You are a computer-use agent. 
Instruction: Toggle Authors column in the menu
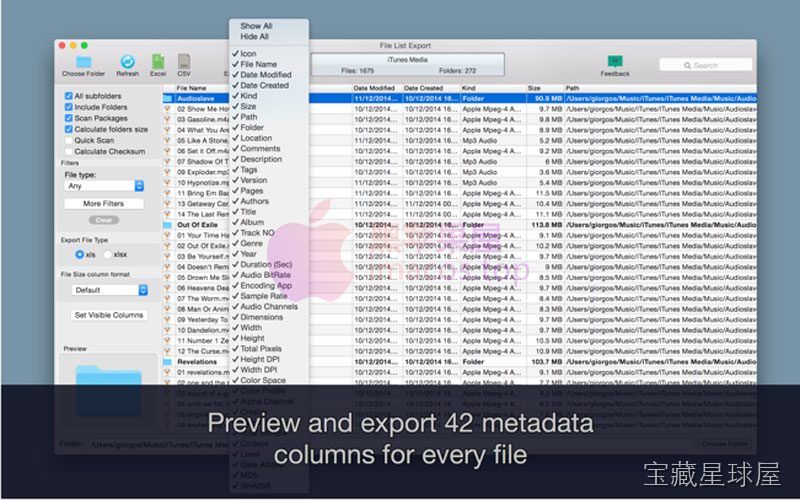coord(254,201)
